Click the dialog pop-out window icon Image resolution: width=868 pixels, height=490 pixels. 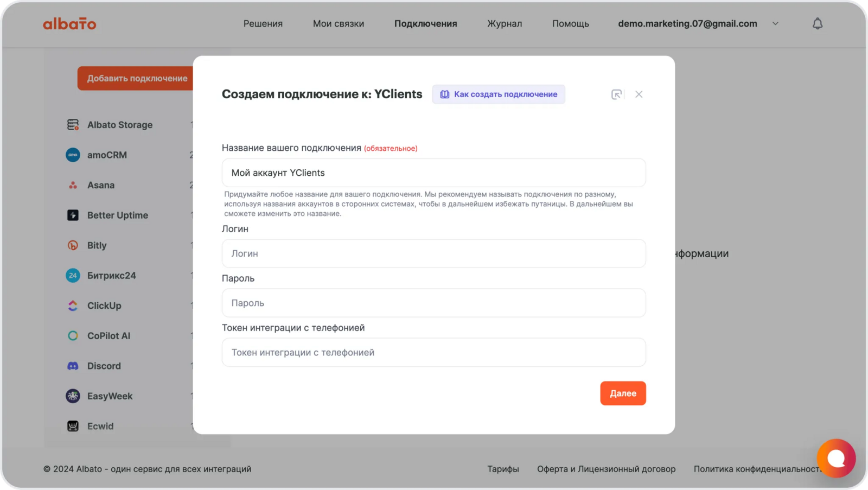[x=616, y=94]
